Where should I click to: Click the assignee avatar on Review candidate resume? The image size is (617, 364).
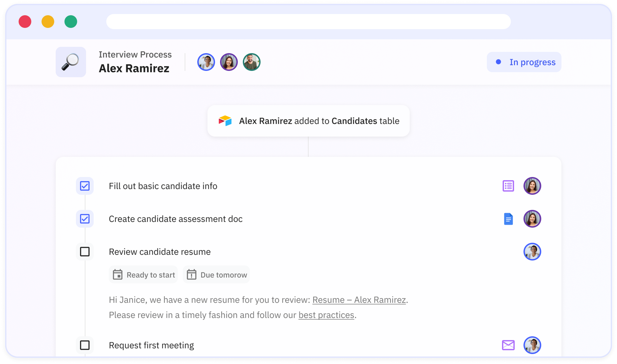532,252
